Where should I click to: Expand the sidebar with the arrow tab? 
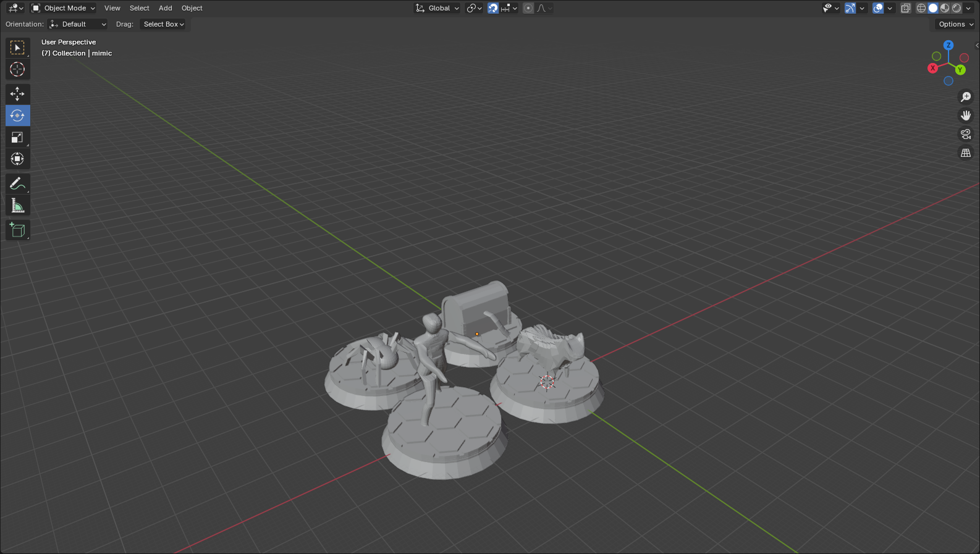(976, 45)
